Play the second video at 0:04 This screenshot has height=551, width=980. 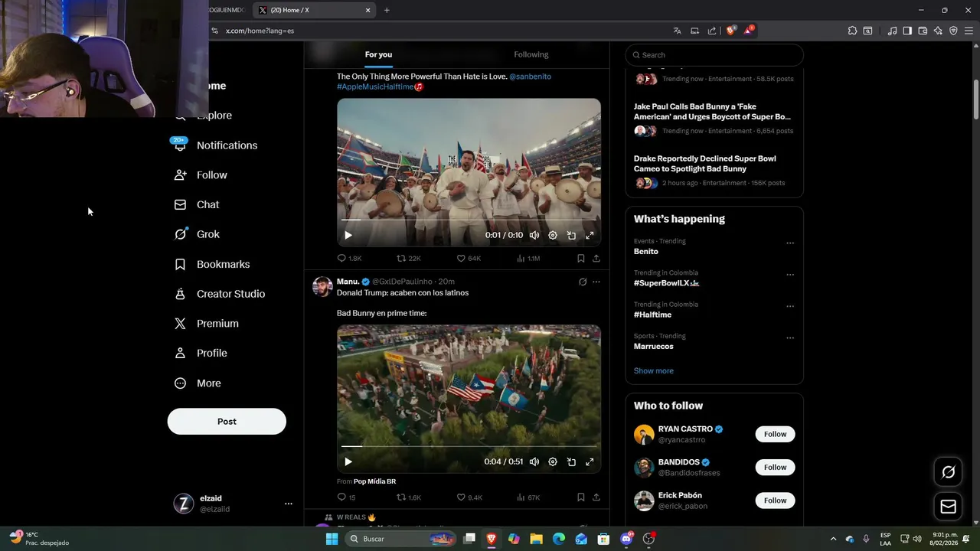click(x=348, y=462)
